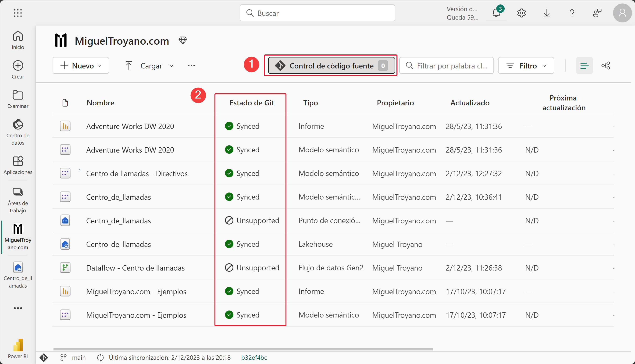The image size is (635, 364).
Task: Click into the Buscar search field
Action: point(317,13)
